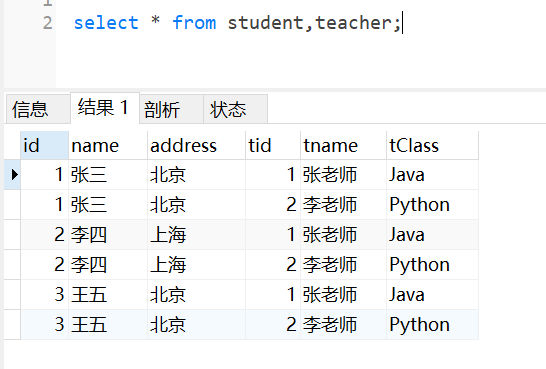Viewport: 546px width, 369px height.
Task: Switch to the 剖析 tab
Action: tap(171, 109)
